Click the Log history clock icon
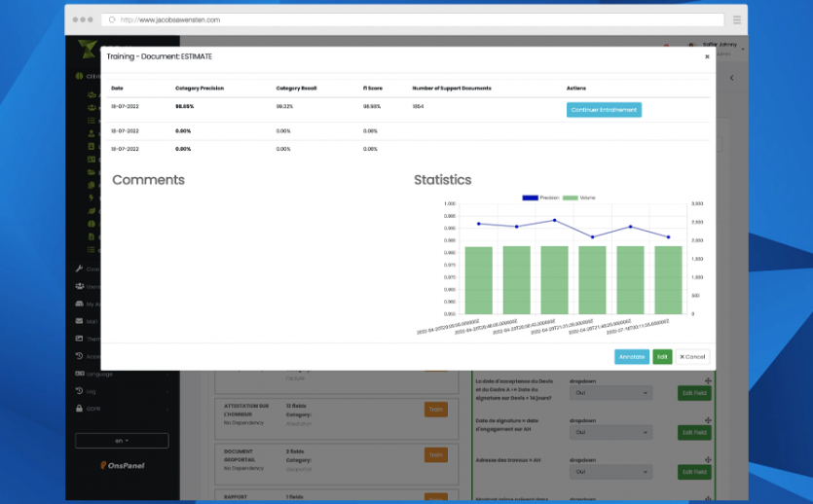 (79, 390)
